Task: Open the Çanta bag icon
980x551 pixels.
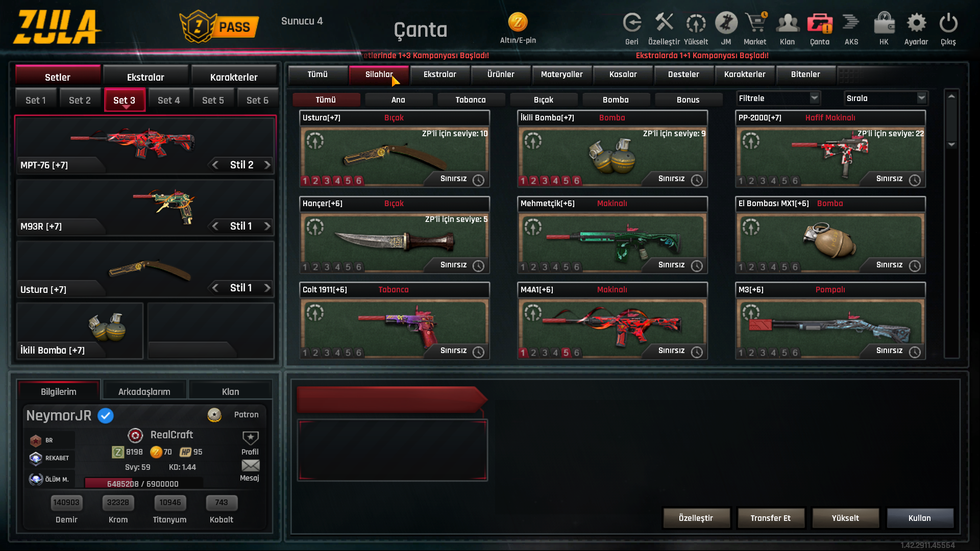Action: tap(820, 23)
